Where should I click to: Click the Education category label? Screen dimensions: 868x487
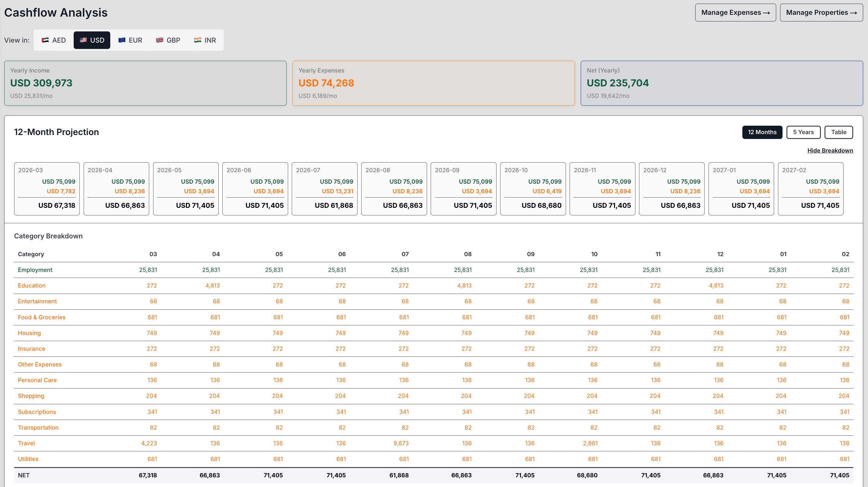(x=32, y=285)
